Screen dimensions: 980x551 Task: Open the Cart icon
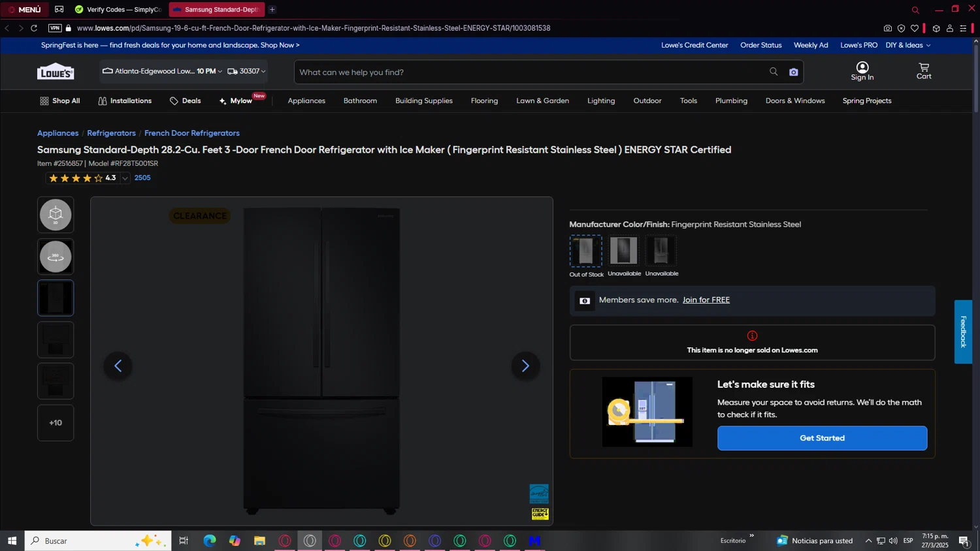(924, 71)
